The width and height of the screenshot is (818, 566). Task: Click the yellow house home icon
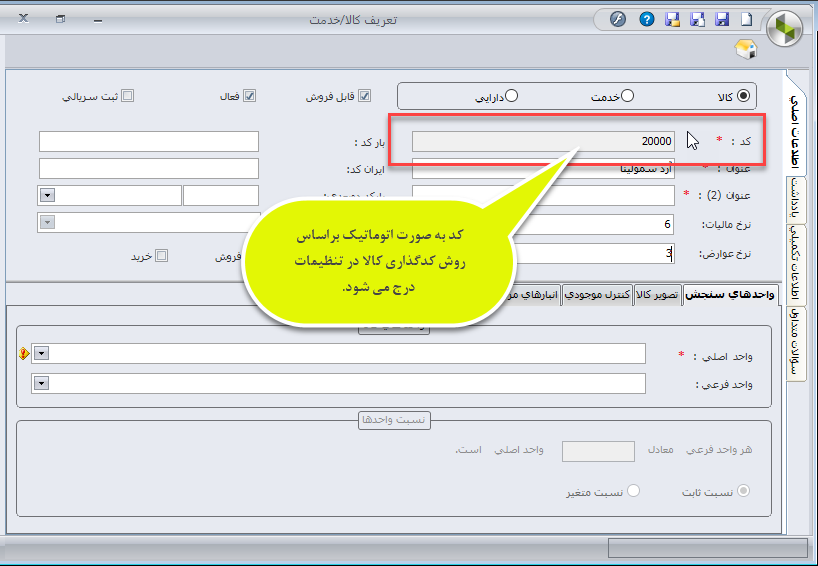tap(746, 50)
